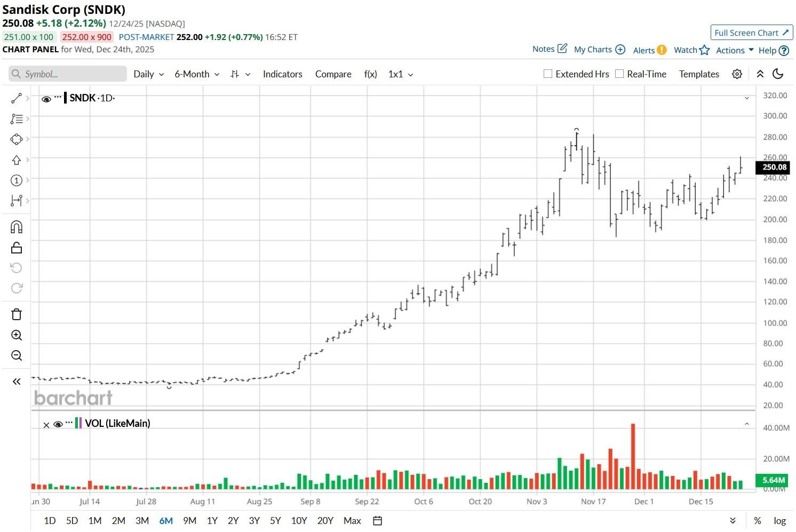796x532 pixels.
Task: Toggle the log scale button
Action: pyautogui.click(x=780, y=521)
